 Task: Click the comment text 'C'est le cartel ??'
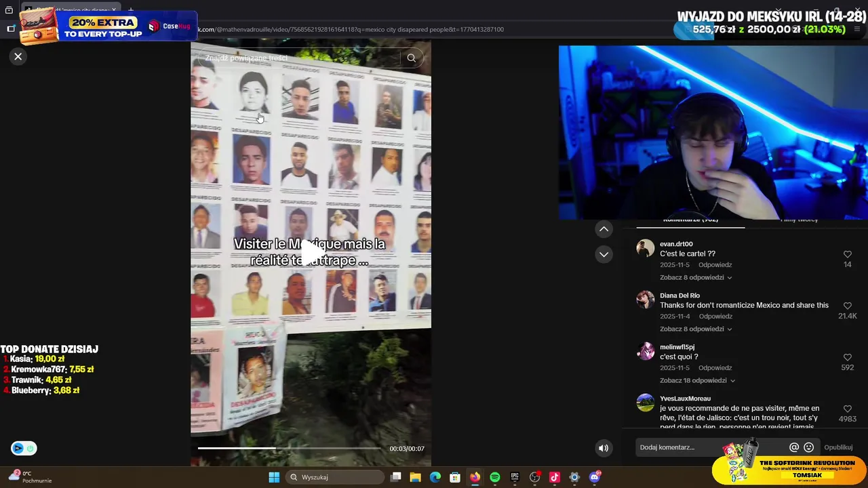click(688, 253)
